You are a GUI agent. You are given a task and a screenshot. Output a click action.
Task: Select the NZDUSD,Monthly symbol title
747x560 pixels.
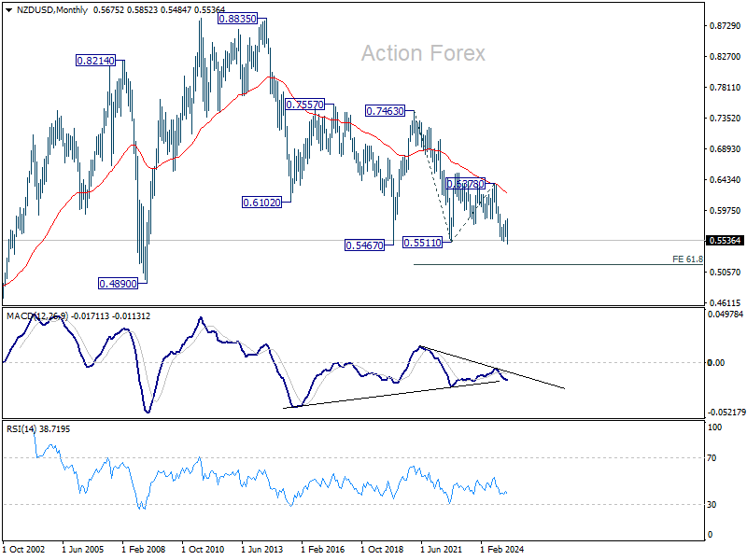52,10
